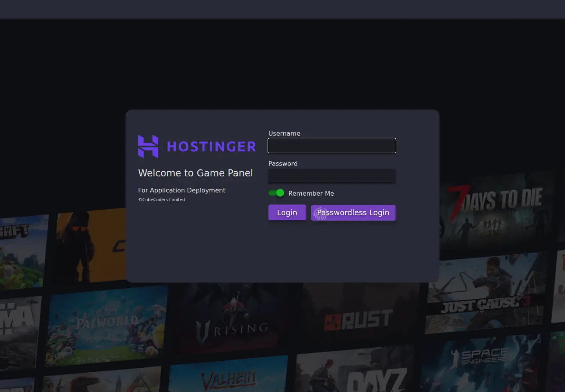Click the HOSTINGER wordmark
Screen dimensions: 565x392
click(211, 147)
